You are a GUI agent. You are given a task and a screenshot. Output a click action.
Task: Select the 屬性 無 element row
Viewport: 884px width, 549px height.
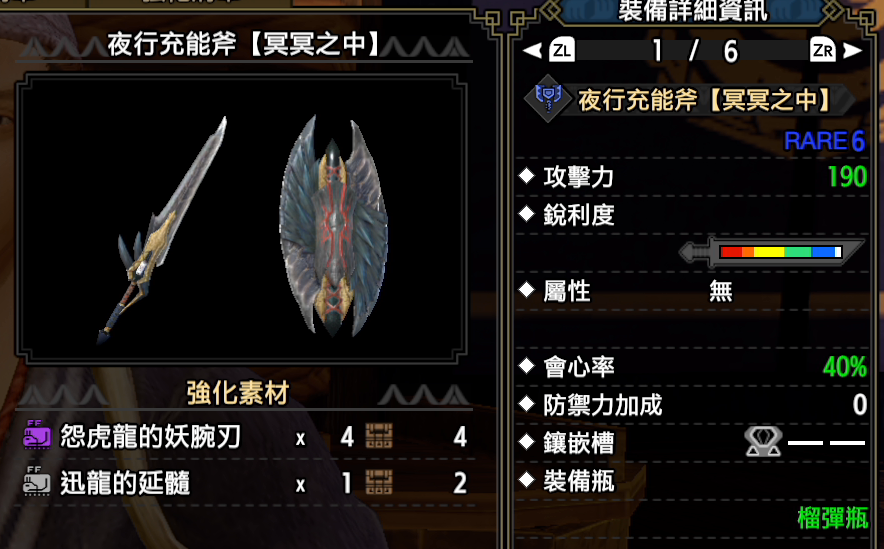[692, 291]
